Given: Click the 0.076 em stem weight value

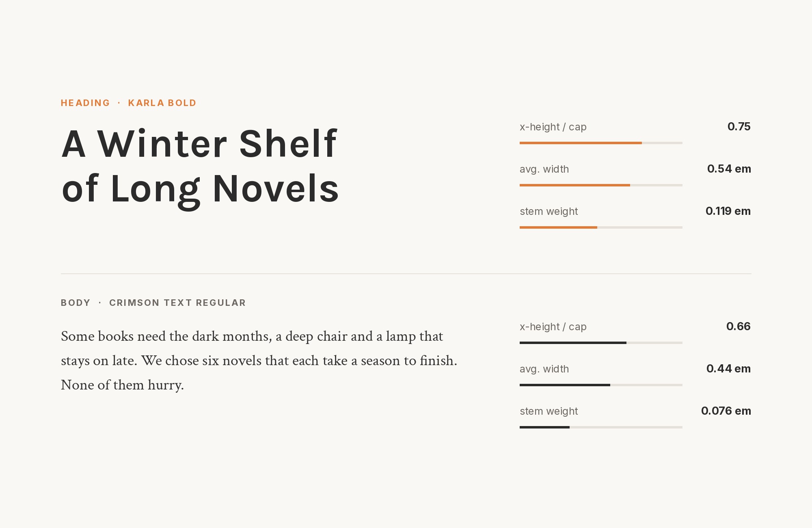Looking at the screenshot, I should click(726, 411).
